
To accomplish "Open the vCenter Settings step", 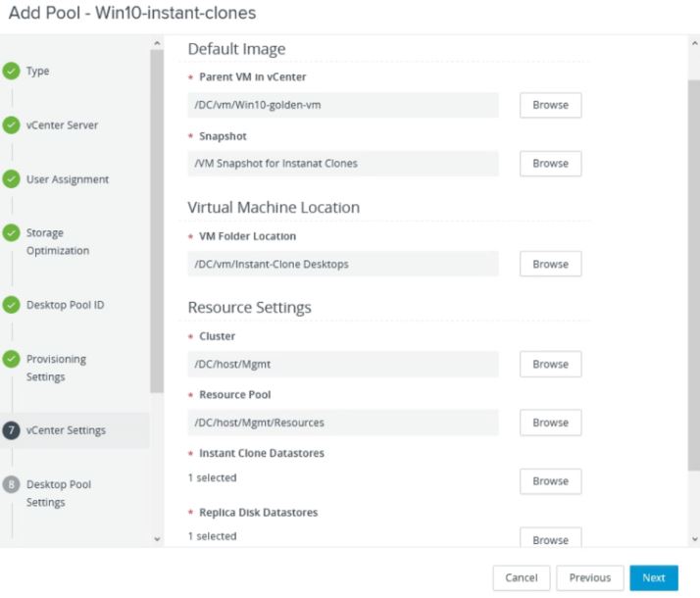I will point(66,430).
